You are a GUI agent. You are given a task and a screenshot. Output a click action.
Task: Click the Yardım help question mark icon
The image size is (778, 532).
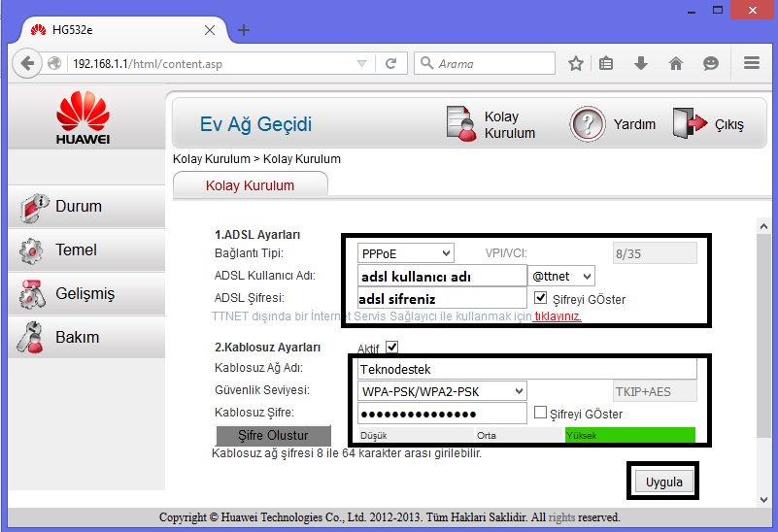tap(588, 124)
